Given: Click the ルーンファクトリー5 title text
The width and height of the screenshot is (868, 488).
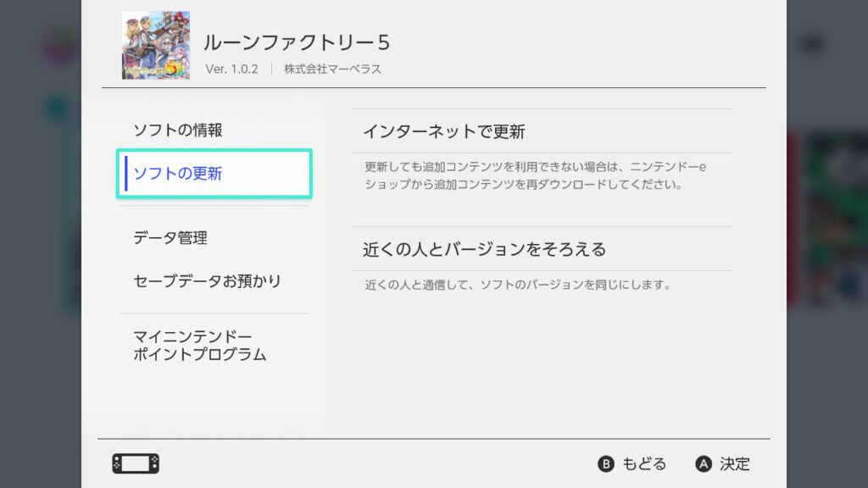Looking at the screenshot, I should [297, 42].
